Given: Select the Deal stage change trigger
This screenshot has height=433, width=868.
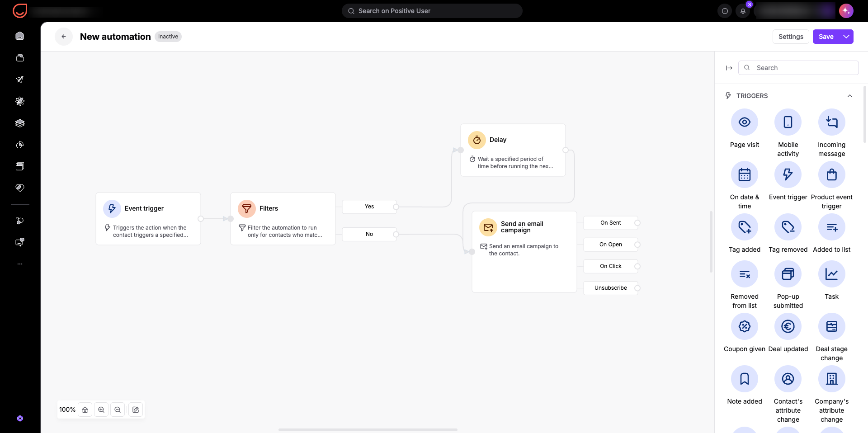Looking at the screenshot, I should (831, 326).
